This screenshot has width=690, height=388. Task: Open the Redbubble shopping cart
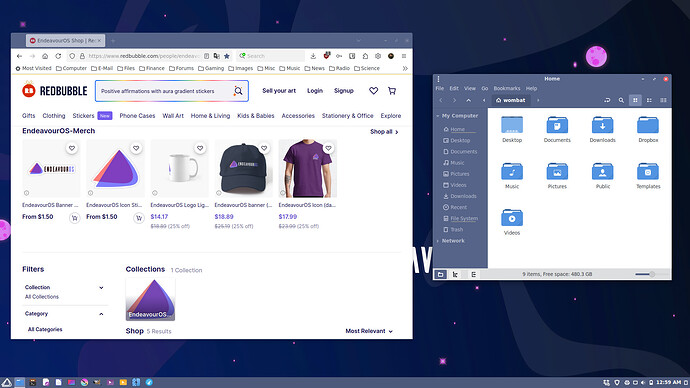click(x=392, y=91)
